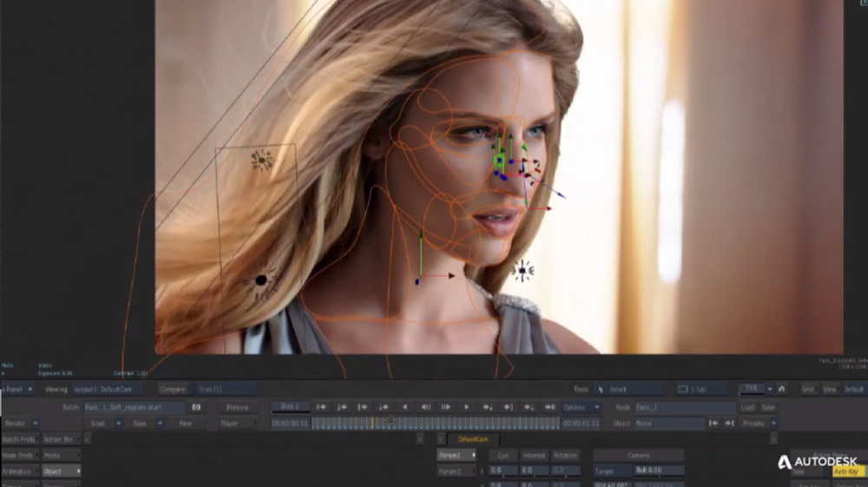868x487 pixels.
Task: Click the home icon beside zoom percentage
Action: tap(782, 389)
